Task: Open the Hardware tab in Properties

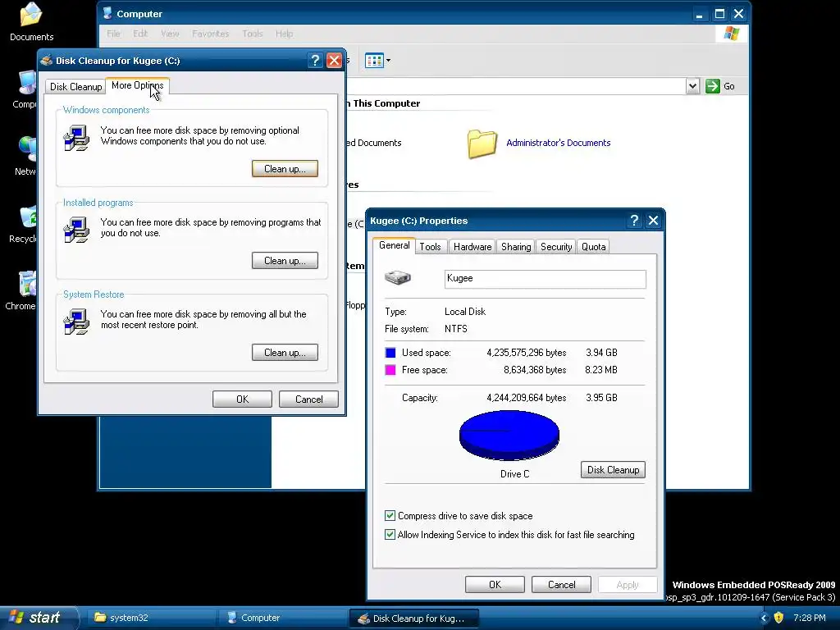Action: (472, 246)
